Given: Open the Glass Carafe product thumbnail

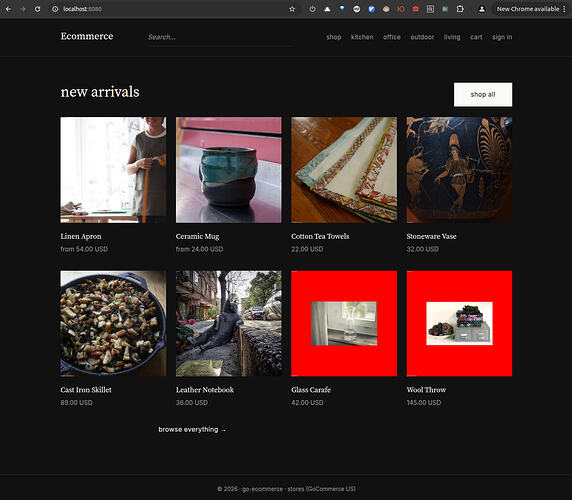Looking at the screenshot, I should [x=344, y=323].
